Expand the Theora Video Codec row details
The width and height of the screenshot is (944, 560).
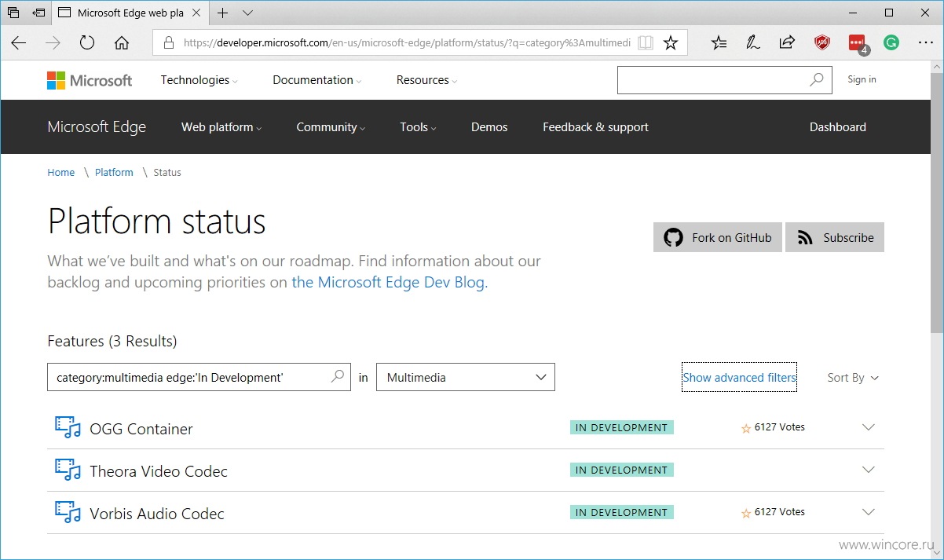click(x=868, y=470)
